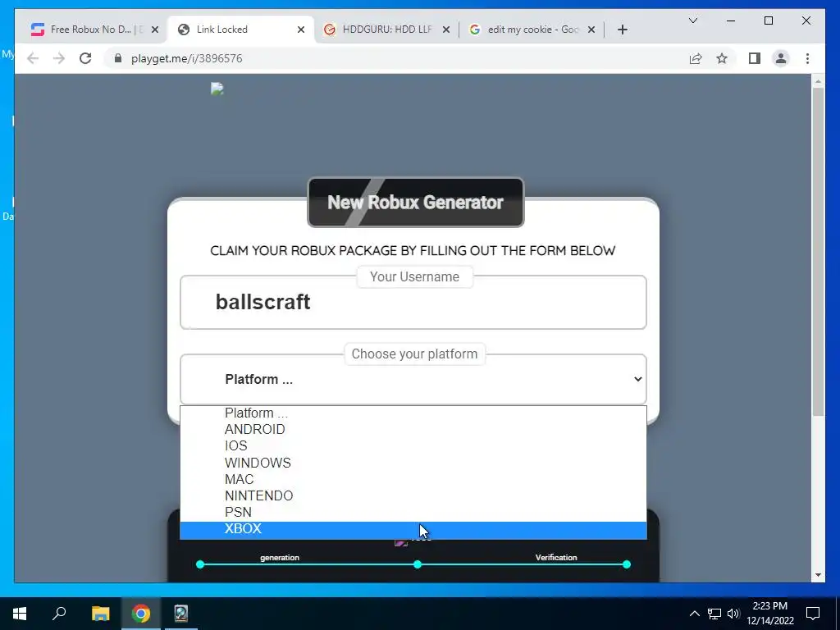The image size is (840, 630).
Task: Click the padlock site info icon
Action: (118, 58)
